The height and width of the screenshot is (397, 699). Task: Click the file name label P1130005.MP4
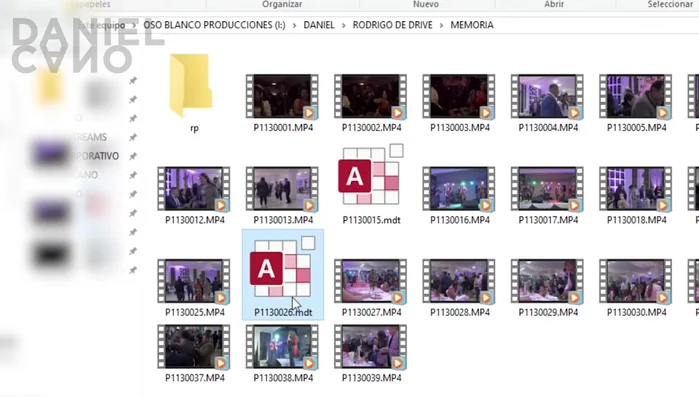click(x=637, y=127)
